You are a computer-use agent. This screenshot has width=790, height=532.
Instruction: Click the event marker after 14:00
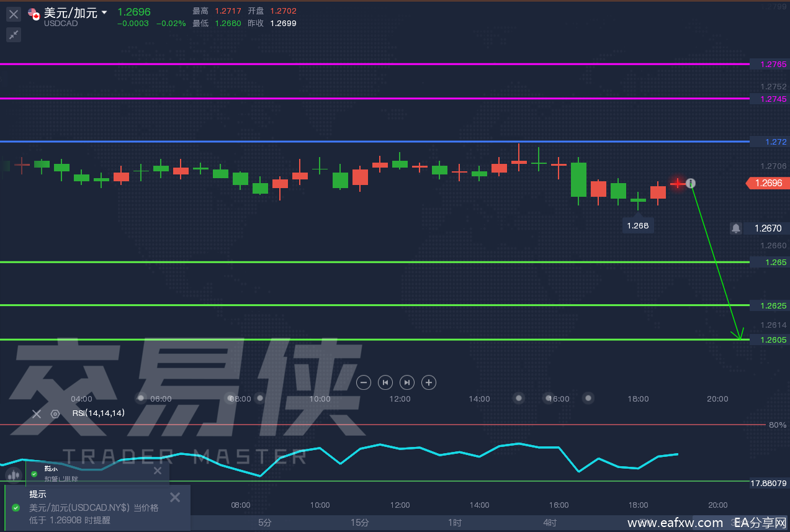(x=519, y=398)
